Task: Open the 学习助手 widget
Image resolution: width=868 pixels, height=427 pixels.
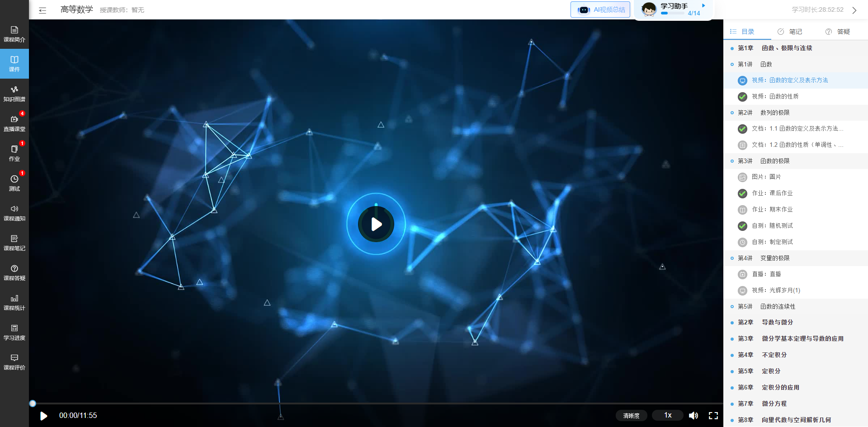Action: point(674,9)
